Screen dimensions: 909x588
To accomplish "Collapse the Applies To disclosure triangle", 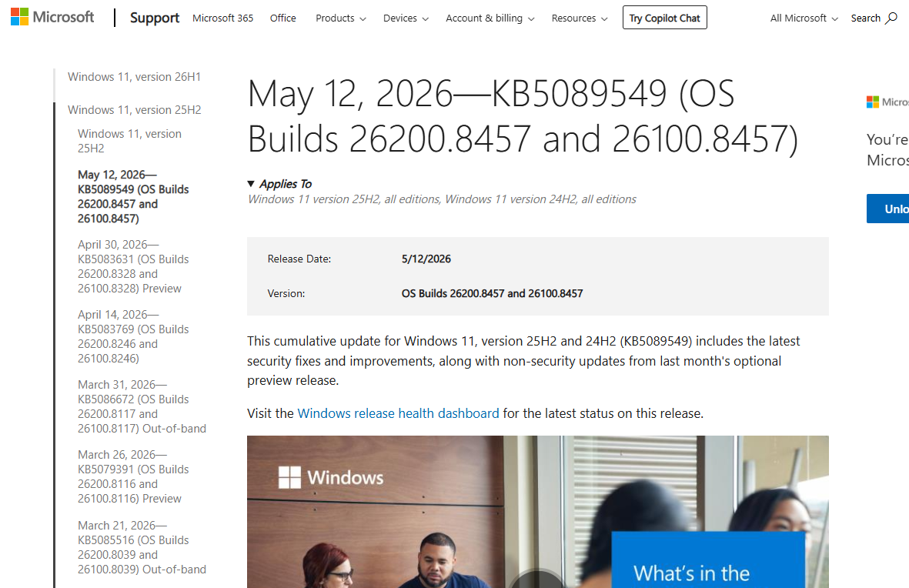I will pyautogui.click(x=251, y=184).
